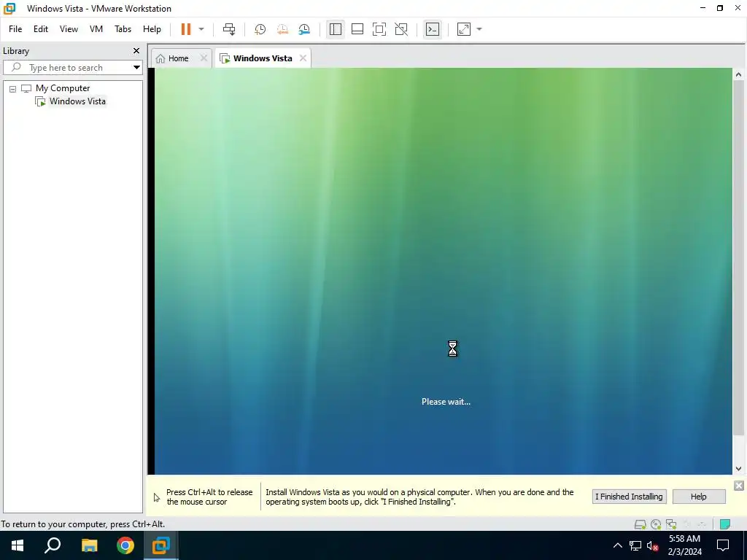
Task: Toggle Unity mode icon
Action: coord(401,29)
